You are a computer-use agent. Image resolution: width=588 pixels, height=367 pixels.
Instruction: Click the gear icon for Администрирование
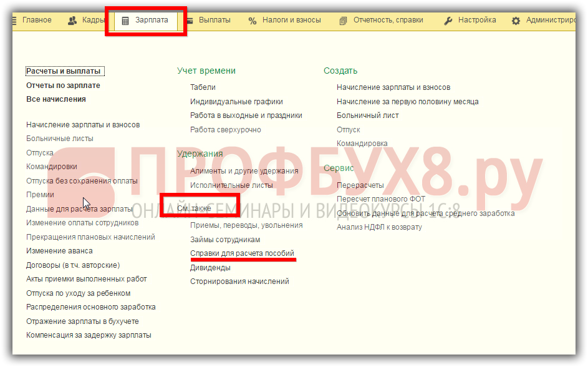tap(516, 21)
